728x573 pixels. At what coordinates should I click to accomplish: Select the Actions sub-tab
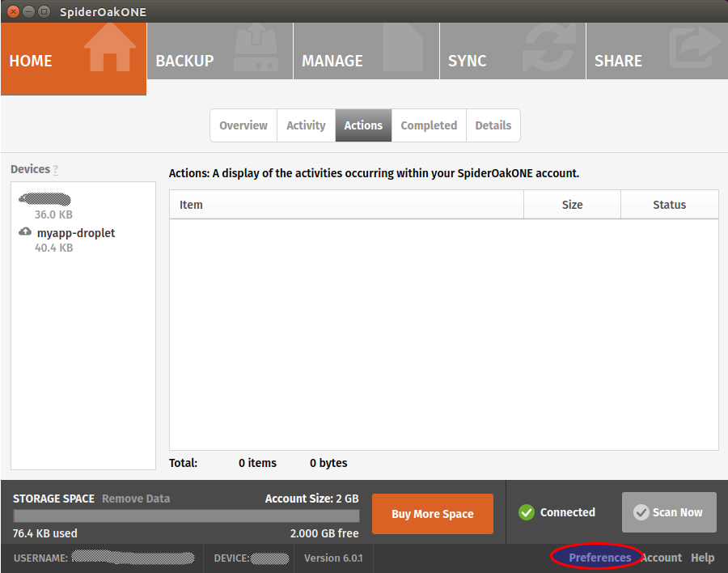(x=363, y=125)
